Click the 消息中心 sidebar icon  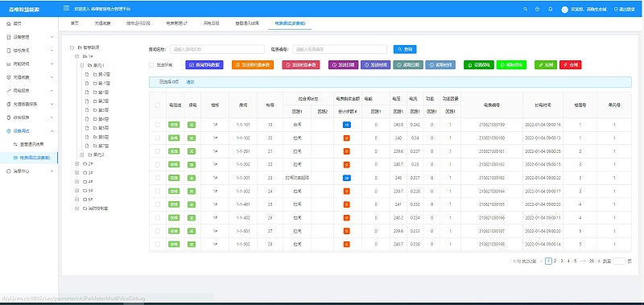point(9,171)
